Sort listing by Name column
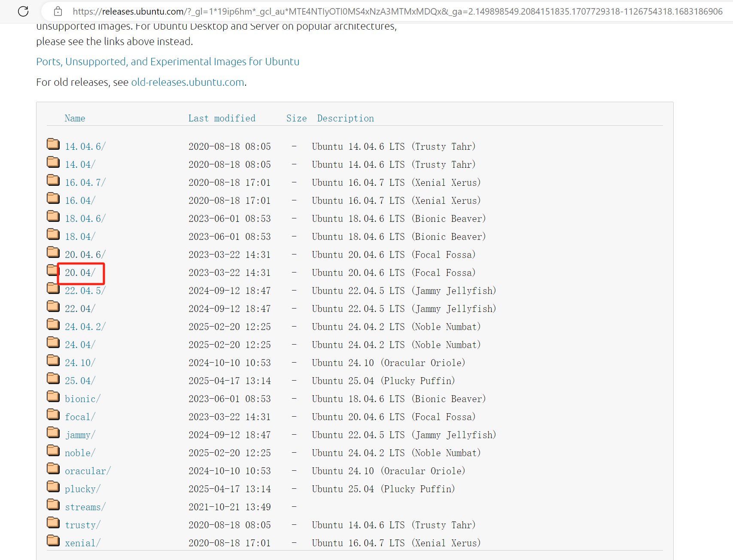The height and width of the screenshot is (560, 733). (75, 118)
